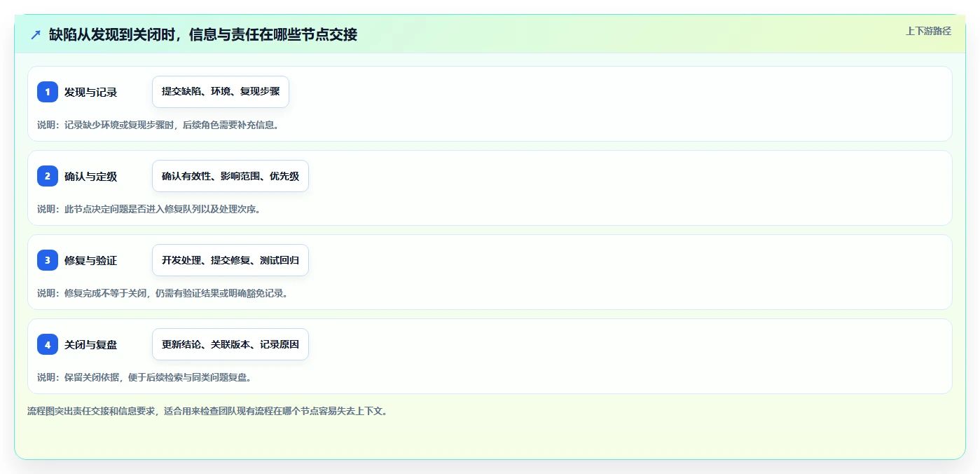Viewport: 980px width, 474px height.
Task: Click the note 修复完成不等于关闭
Action: 106,293
